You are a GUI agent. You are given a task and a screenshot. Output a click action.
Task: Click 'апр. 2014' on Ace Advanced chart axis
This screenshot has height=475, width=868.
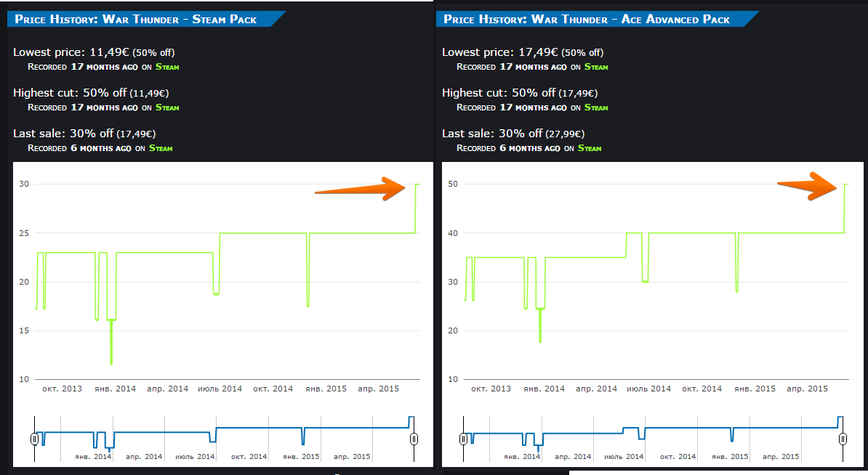pyautogui.click(x=596, y=389)
